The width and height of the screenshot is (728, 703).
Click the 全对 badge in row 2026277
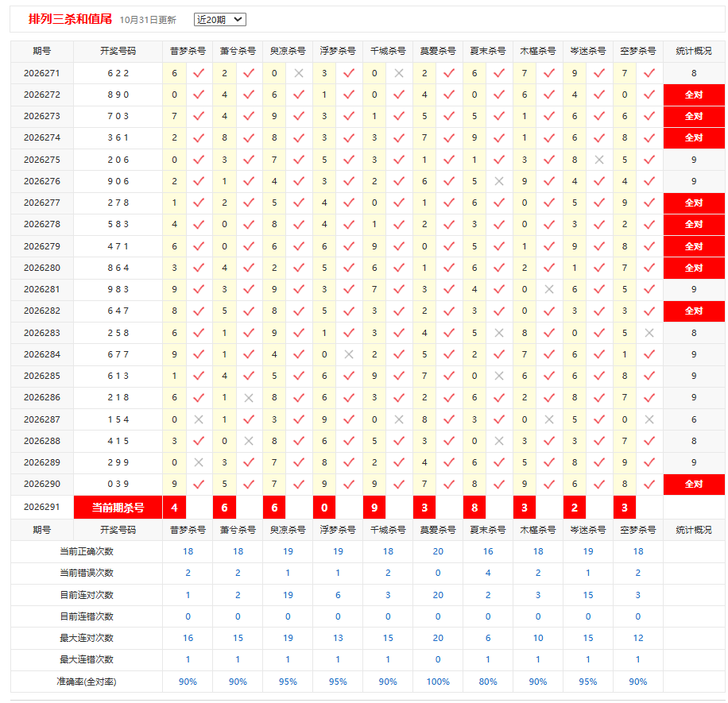[x=694, y=203]
